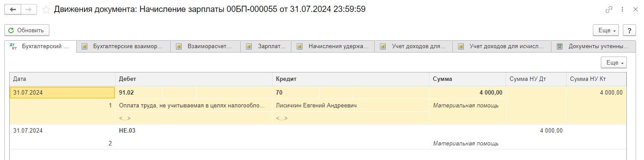Select the HE.03 entry row
This screenshot has width=644, height=160.
(x=317, y=137)
